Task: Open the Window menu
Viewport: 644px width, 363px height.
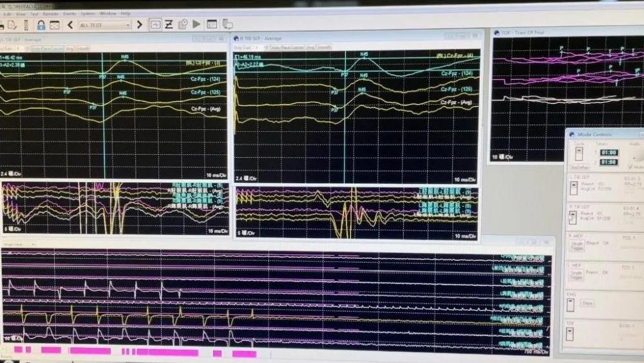Action: [x=108, y=13]
